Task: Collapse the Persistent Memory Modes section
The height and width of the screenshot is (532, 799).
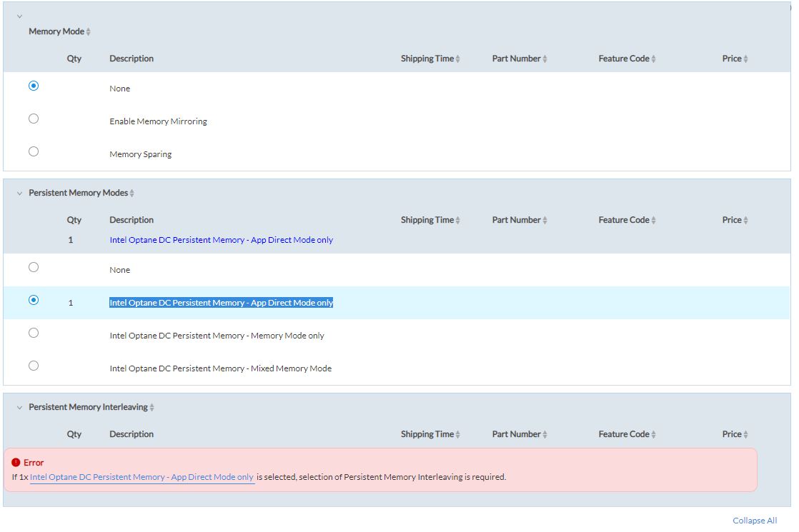Action: tap(19, 194)
